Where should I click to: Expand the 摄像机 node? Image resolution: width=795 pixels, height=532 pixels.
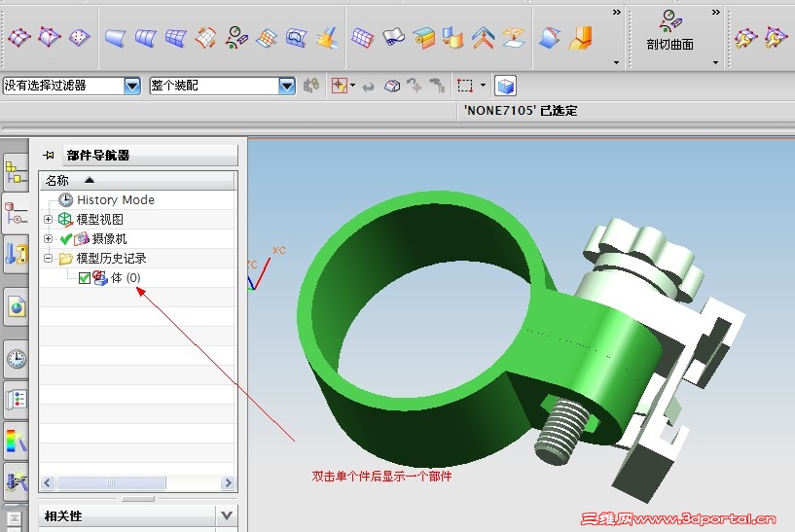tap(48, 238)
